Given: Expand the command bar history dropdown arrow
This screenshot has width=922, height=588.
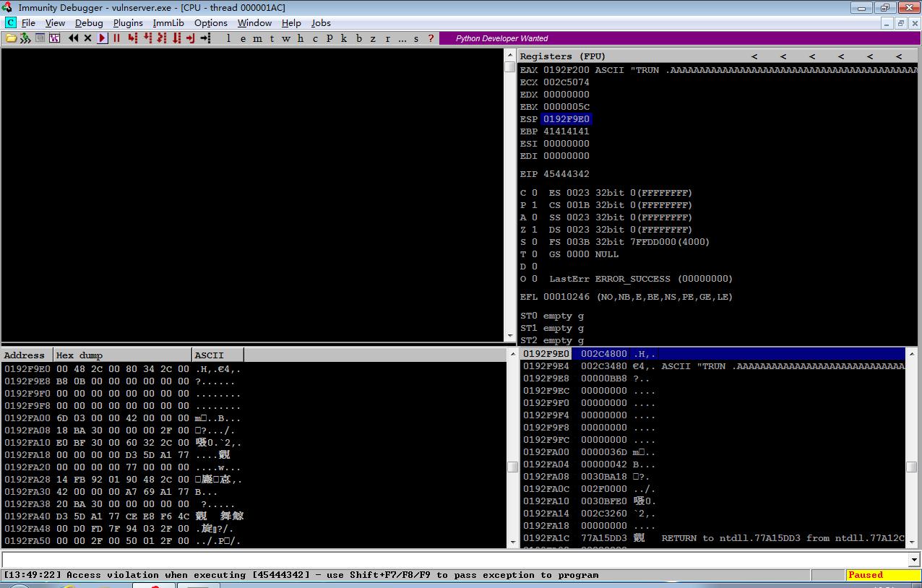Looking at the screenshot, I should pos(914,560).
